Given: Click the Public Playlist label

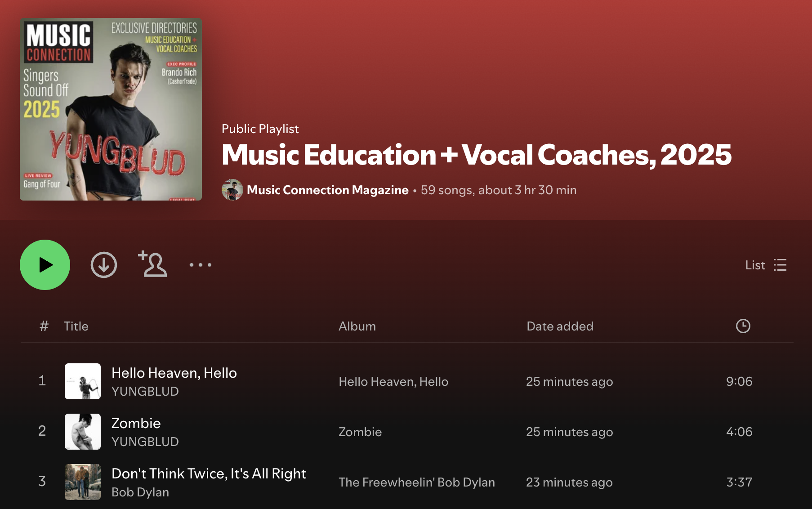Looking at the screenshot, I should 260,129.
